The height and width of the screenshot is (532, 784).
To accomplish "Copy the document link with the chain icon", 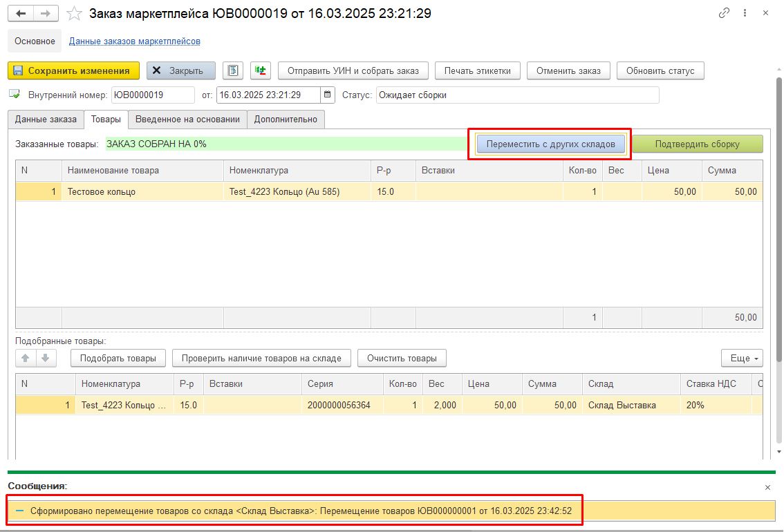I will point(723,14).
